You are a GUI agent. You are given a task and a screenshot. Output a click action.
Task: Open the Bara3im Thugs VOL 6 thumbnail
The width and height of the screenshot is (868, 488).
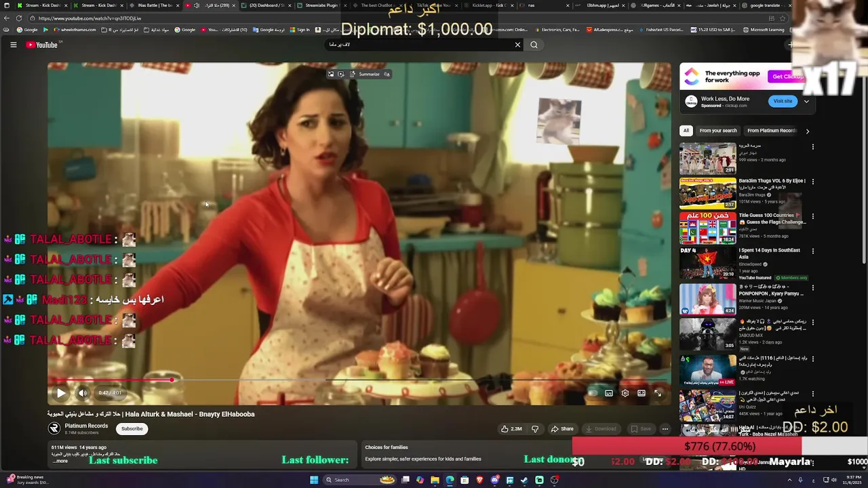click(x=708, y=193)
